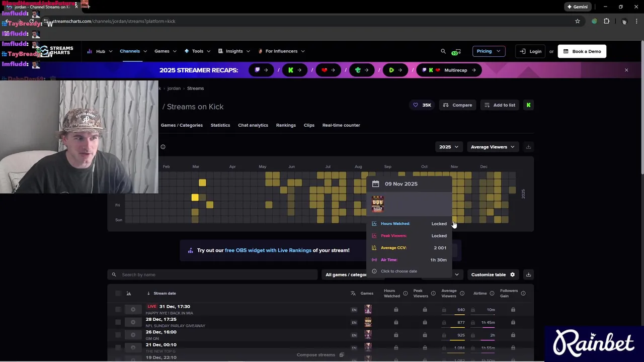This screenshot has width=644, height=362.
Task: Click the jordan breadcrumb link
Action: (174, 88)
